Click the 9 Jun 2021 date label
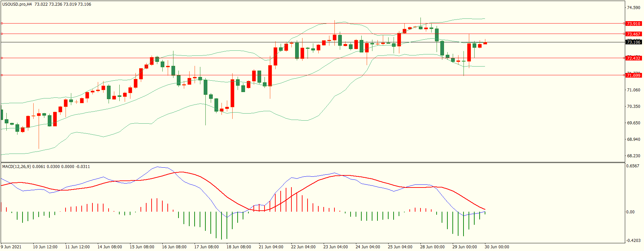644x251 pixels. click(x=11, y=247)
